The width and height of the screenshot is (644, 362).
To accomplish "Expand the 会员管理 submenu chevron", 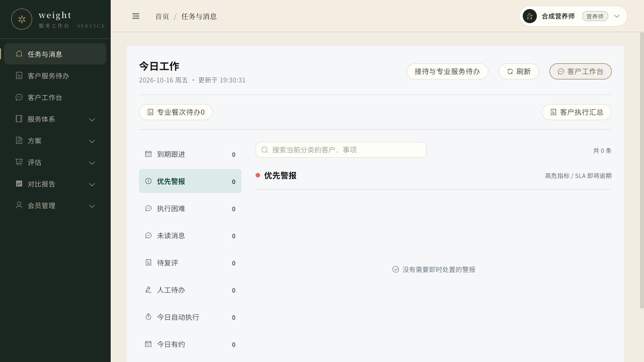I will point(92,206).
